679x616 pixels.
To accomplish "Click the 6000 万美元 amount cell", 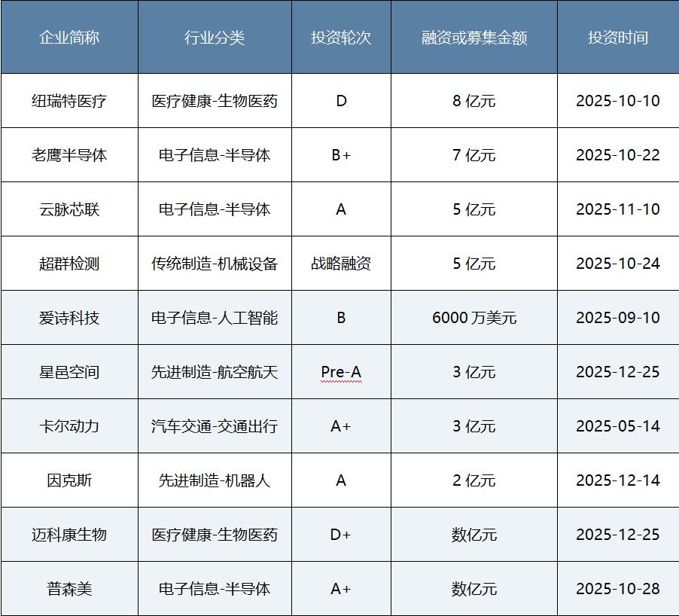I will 473,318.
